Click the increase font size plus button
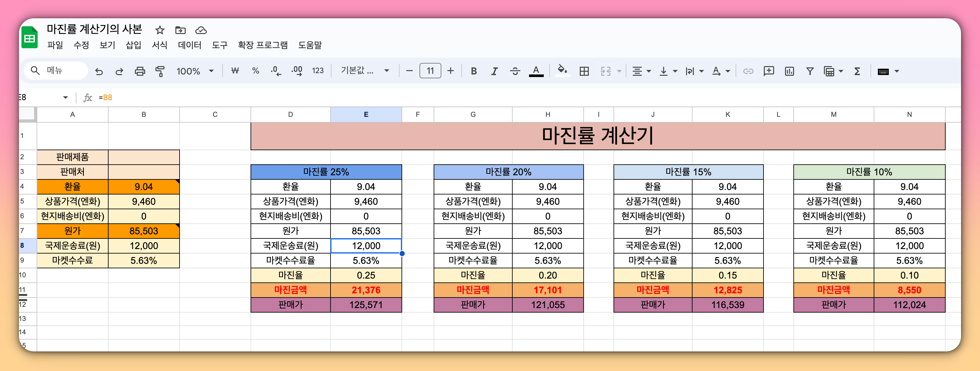 (x=450, y=71)
